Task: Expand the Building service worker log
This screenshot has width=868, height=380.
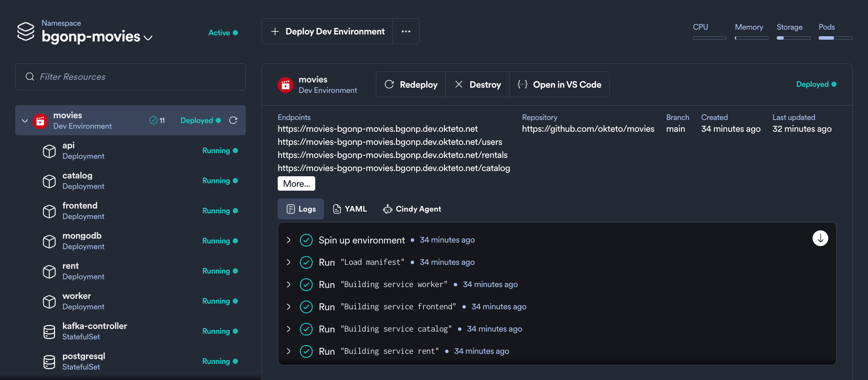Action: pyautogui.click(x=289, y=284)
